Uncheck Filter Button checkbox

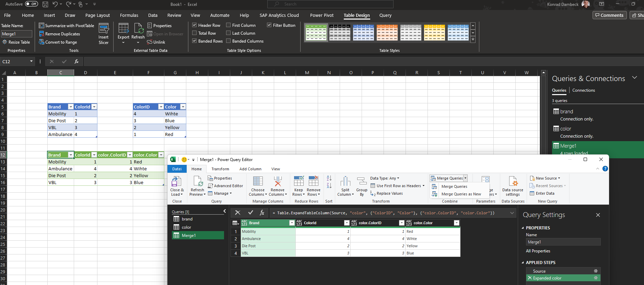[x=269, y=25]
